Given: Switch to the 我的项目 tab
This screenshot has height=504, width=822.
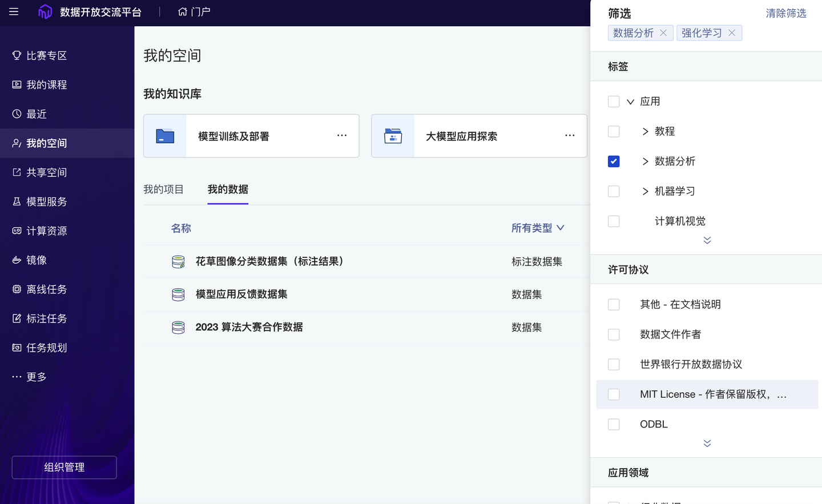Looking at the screenshot, I should 163,189.
